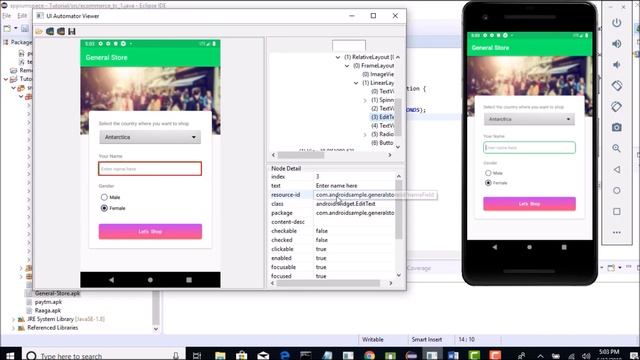Image resolution: width=640 pixels, height=360 pixels.
Task: Collapse (1) LinearLayout tree node
Action: 356,83
